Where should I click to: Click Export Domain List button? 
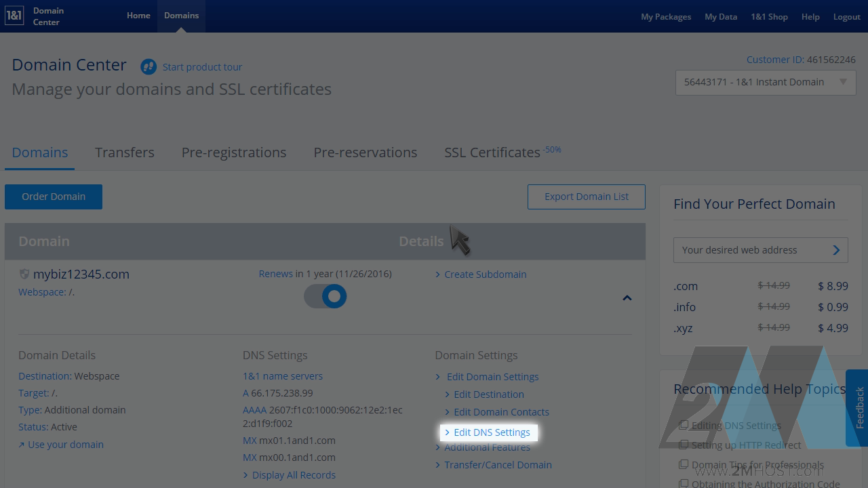[587, 197]
